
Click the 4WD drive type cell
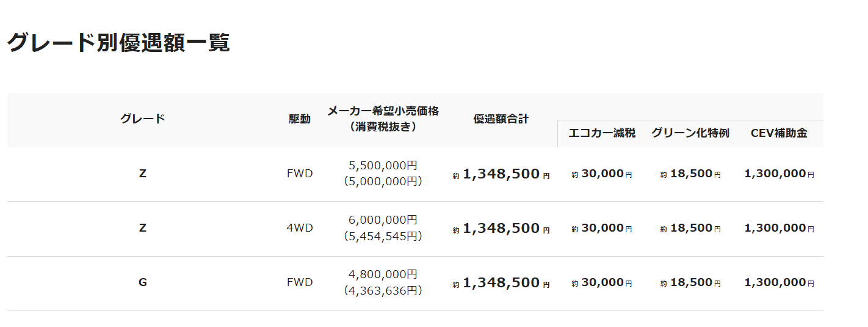click(x=299, y=228)
